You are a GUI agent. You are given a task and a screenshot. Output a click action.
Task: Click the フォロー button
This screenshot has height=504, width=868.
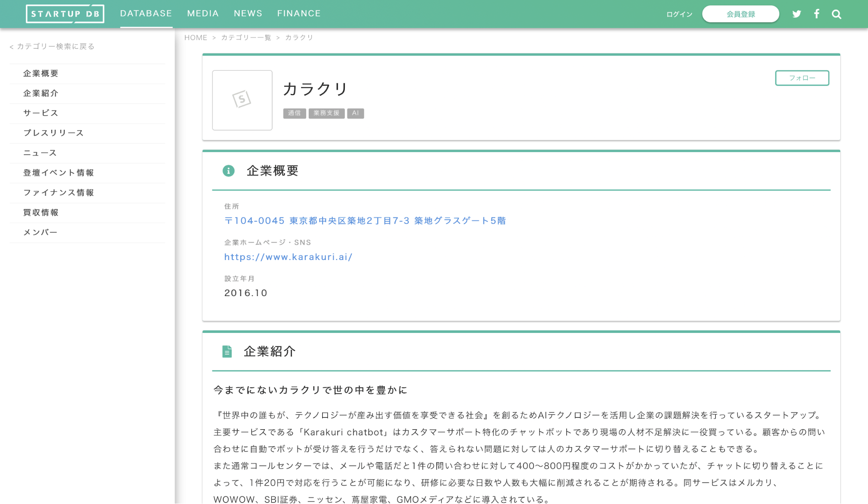(x=802, y=78)
